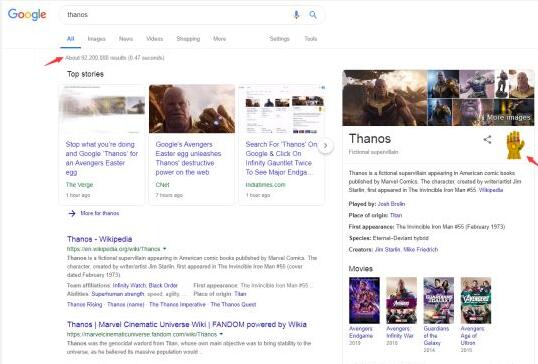Click the 'Top stories' heading
This screenshot has width=538, height=364.
pos(85,74)
